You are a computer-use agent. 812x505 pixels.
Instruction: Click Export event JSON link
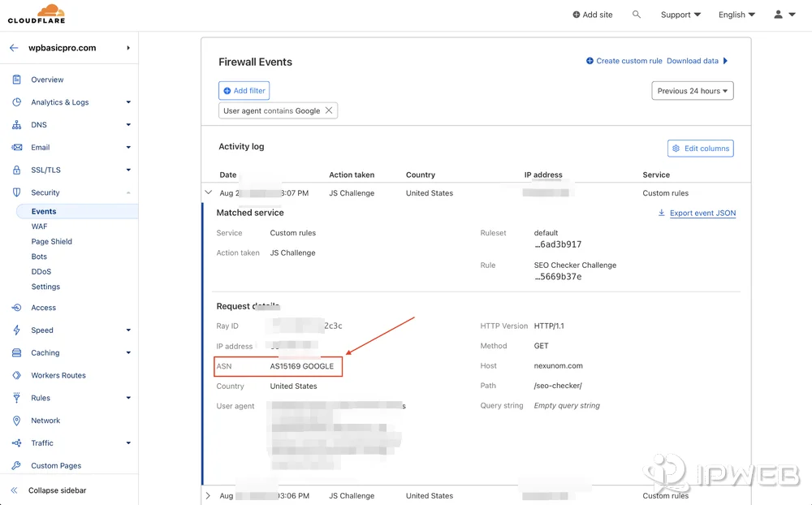click(x=702, y=213)
